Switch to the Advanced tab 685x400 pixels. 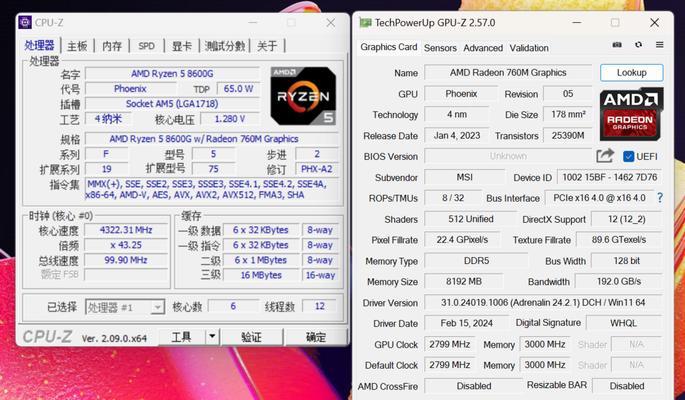tap(483, 48)
